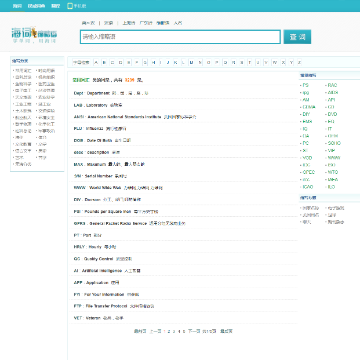Open the DOB : Date Of Birth entry
The image size is (360, 360).
tap(102, 141)
